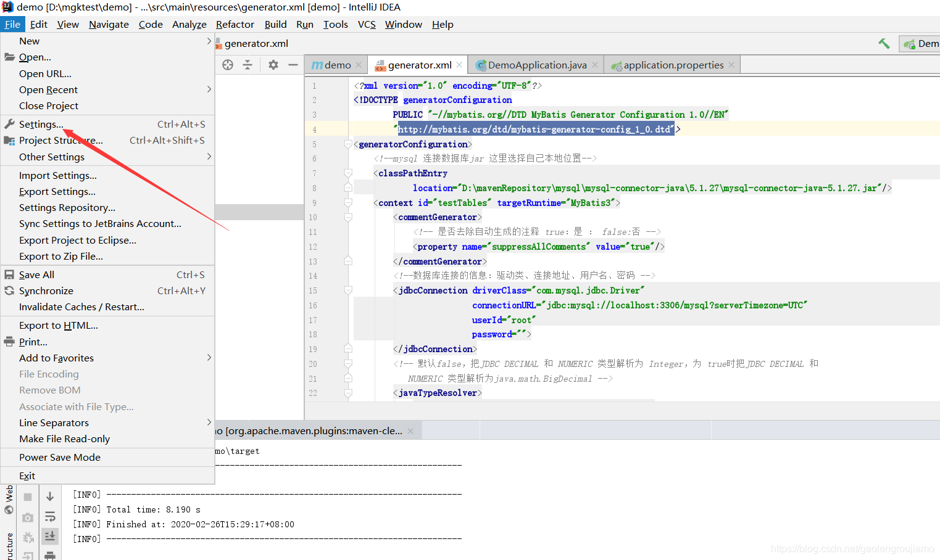940x560 pixels.
Task: Click the scroll-to-end icon in the console
Action: (50, 535)
